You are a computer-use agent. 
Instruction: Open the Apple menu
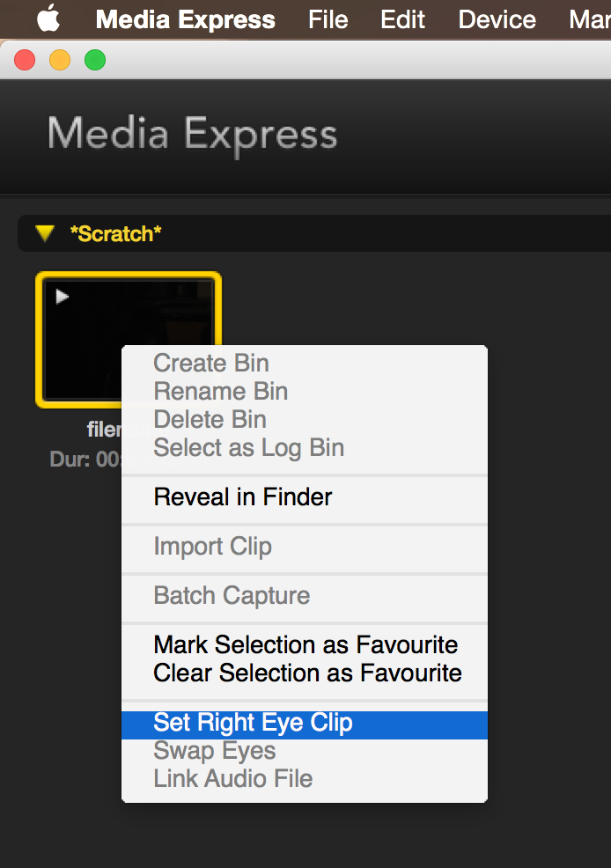click(x=48, y=19)
